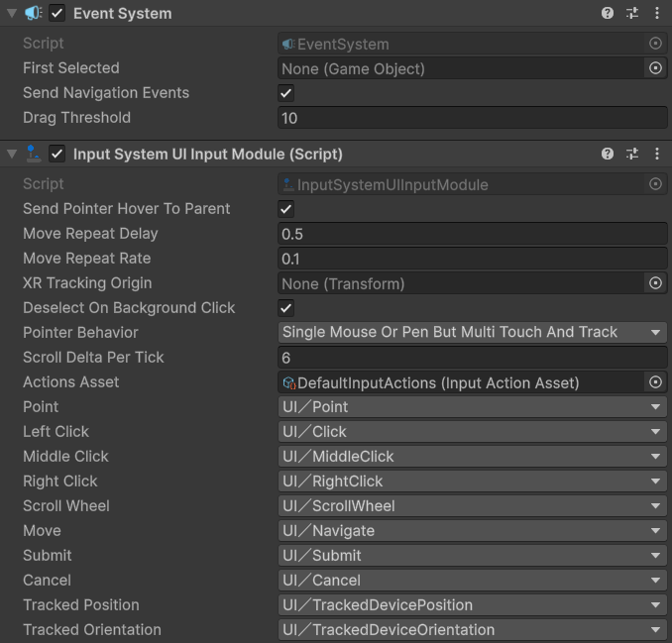Collapse the Input System UI Input Module foldout
This screenshot has height=643, width=672.
click(12, 154)
